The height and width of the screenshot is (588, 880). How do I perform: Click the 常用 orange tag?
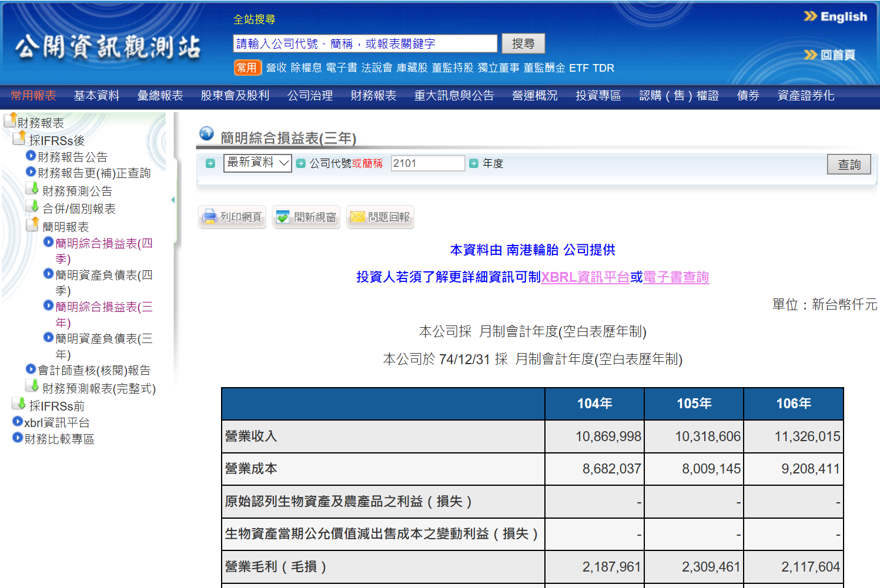tap(247, 68)
